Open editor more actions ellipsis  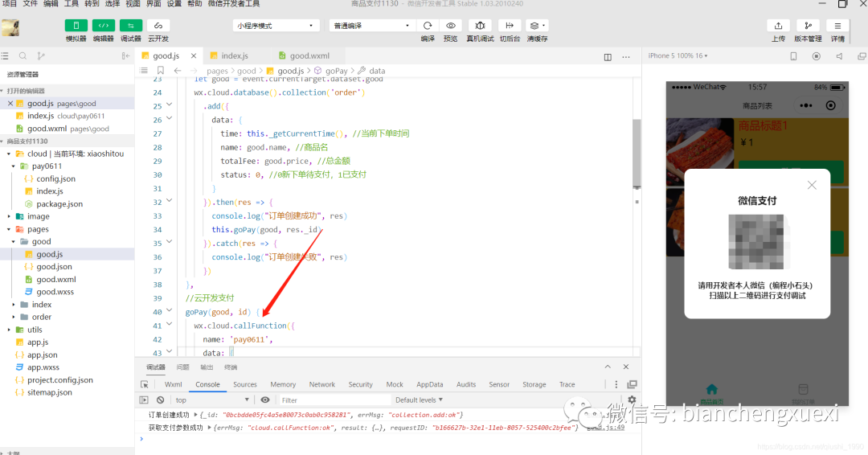[625, 57]
